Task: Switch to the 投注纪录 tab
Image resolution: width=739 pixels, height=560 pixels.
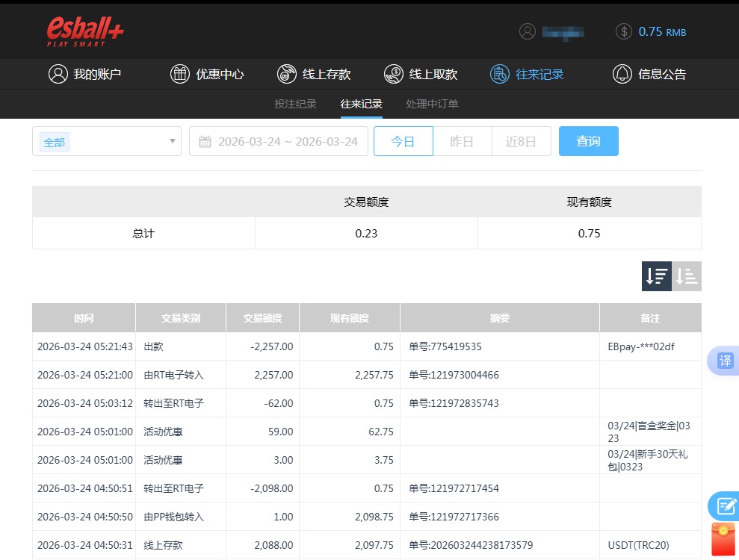Action: click(296, 105)
